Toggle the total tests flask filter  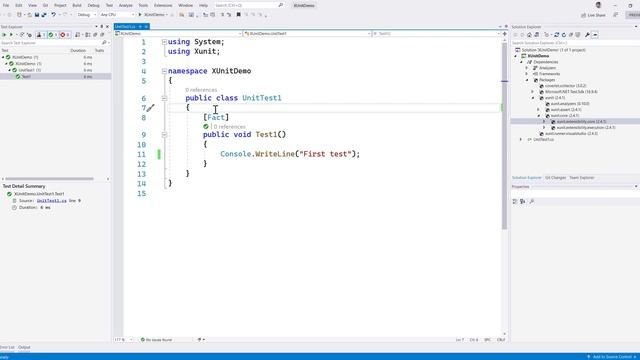point(41,35)
